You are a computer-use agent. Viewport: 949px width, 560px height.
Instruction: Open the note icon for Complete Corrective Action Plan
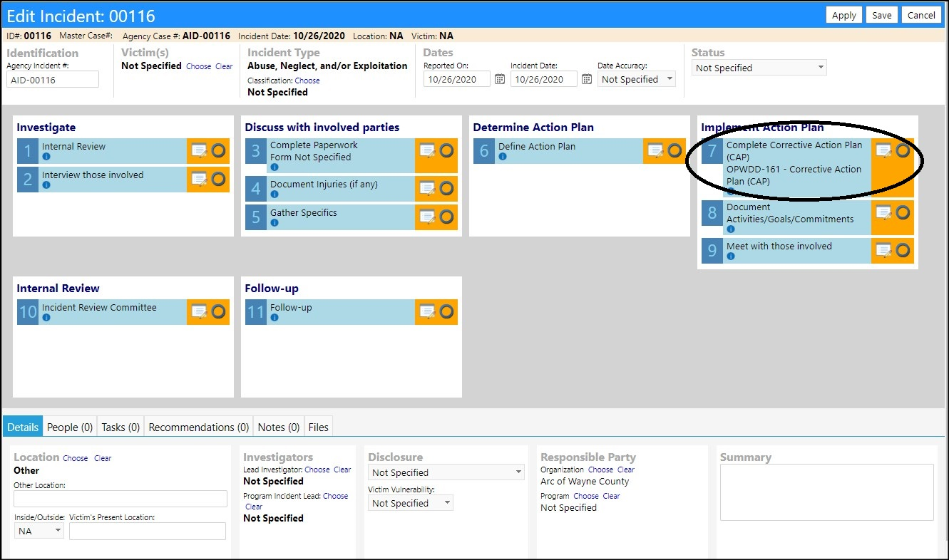883,150
